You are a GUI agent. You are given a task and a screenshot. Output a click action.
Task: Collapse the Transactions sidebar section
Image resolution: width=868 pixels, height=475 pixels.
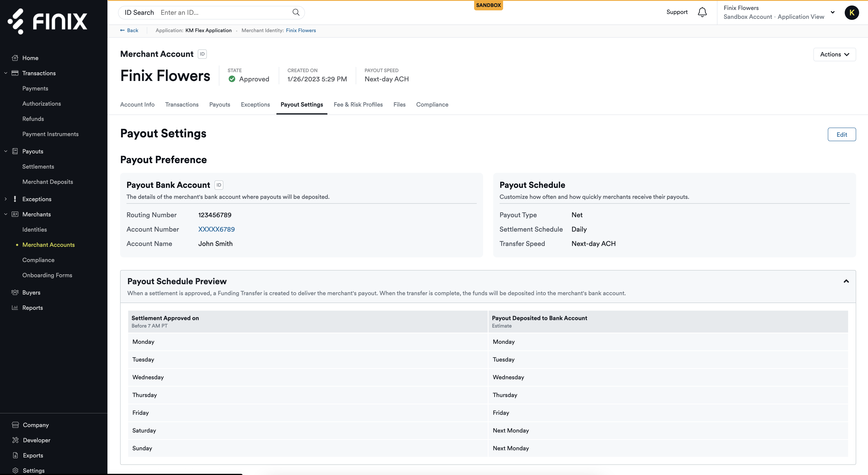click(6, 73)
